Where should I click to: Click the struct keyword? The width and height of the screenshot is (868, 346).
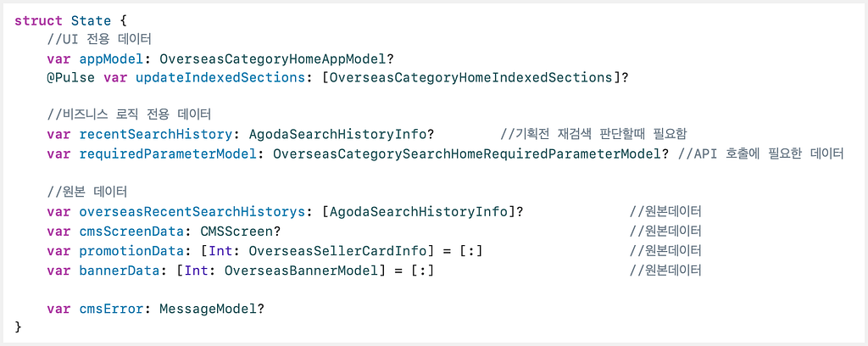39,20
